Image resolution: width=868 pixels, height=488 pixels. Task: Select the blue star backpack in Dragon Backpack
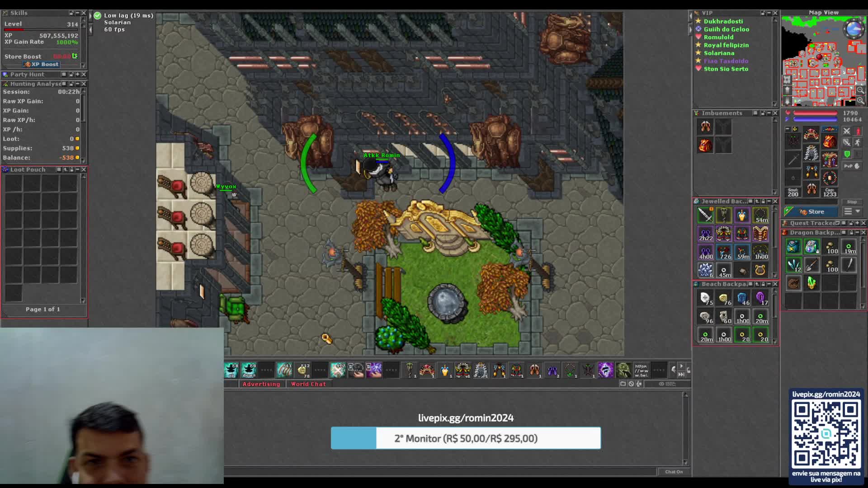pos(793,247)
